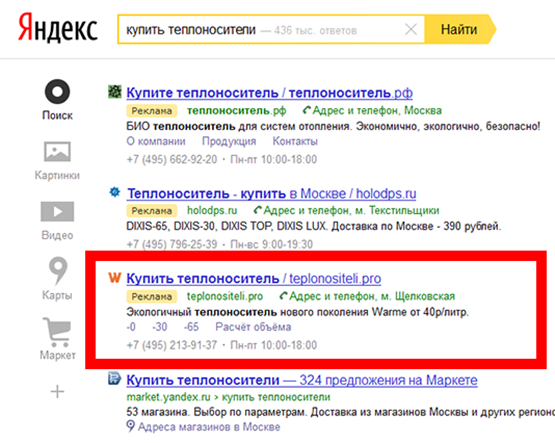Click the 'Контакты' sitelink

coord(295,141)
